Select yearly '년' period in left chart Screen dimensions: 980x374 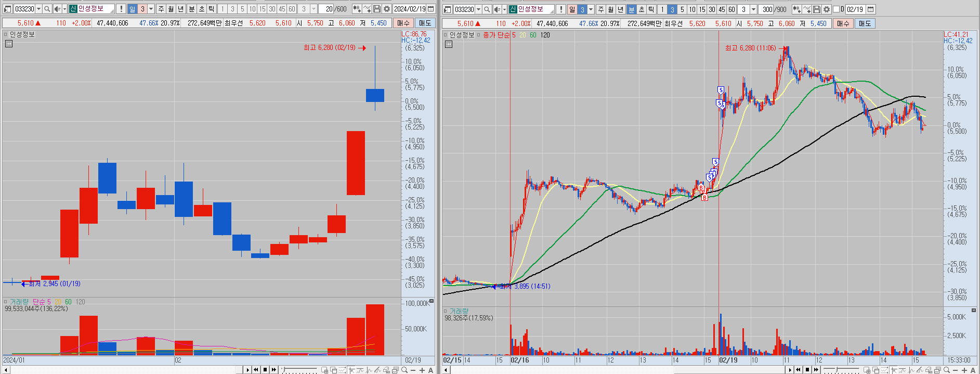point(180,9)
